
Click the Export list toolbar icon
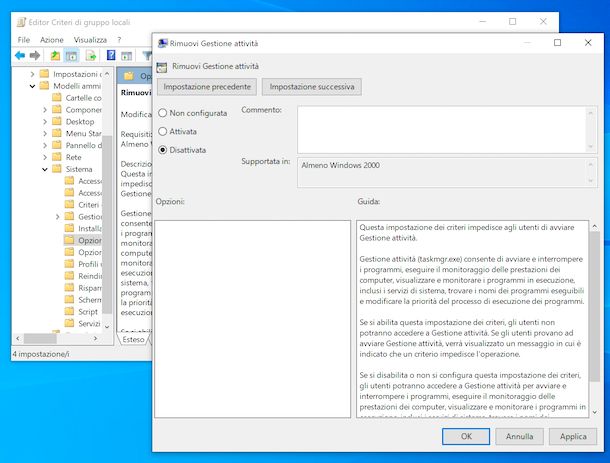(x=91, y=56)
